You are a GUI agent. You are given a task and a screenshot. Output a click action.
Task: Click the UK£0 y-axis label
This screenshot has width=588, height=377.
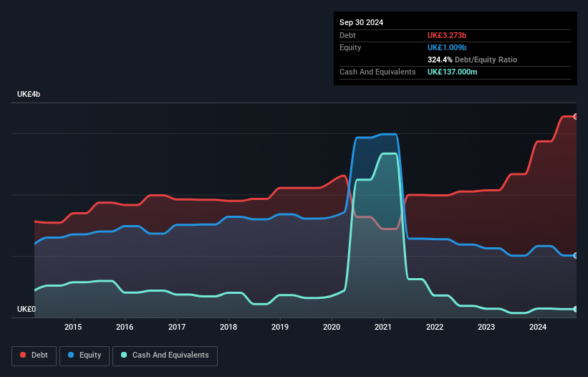pyautogui.click(x=26, y=309)
